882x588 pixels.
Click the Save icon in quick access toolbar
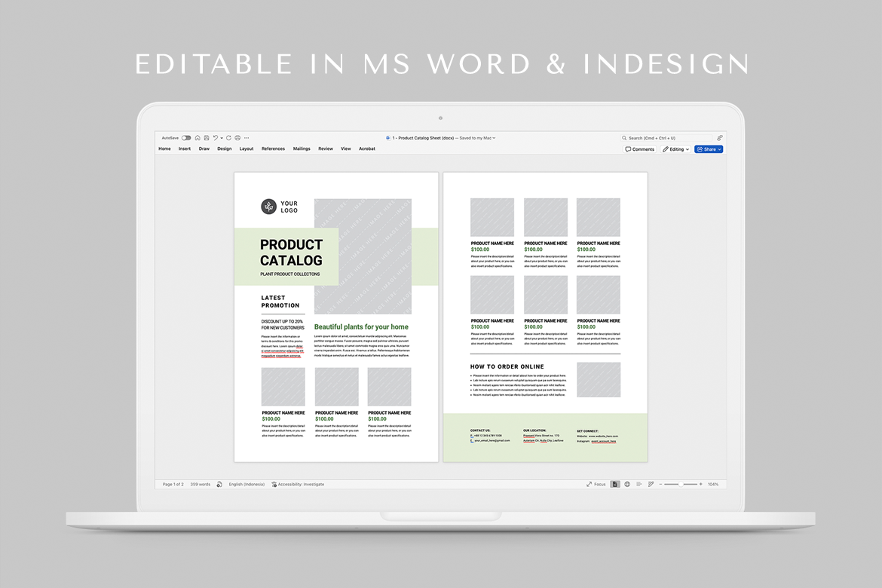pos(206,138)
